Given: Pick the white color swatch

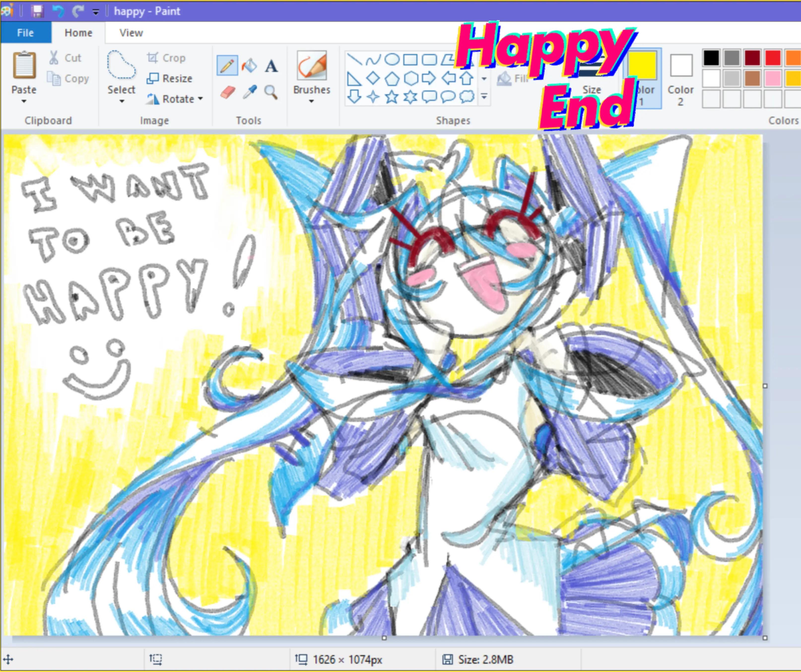Looking at the screenshot, I should click(x=711, y=79).
